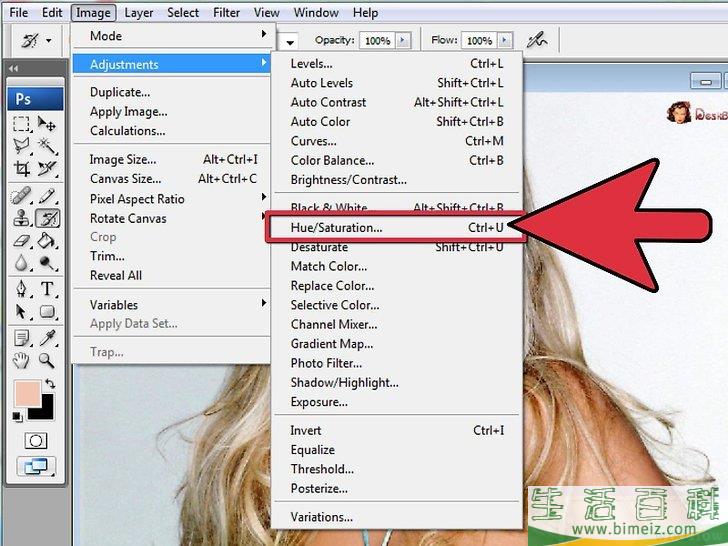Select the Polygonal Lasso tool
The width and height of the screenshot is (728, 546).
click(21, 146)
